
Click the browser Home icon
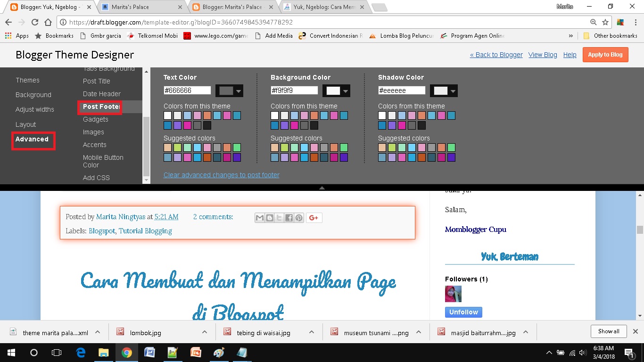pyautogui.click(x=48, y=22)
